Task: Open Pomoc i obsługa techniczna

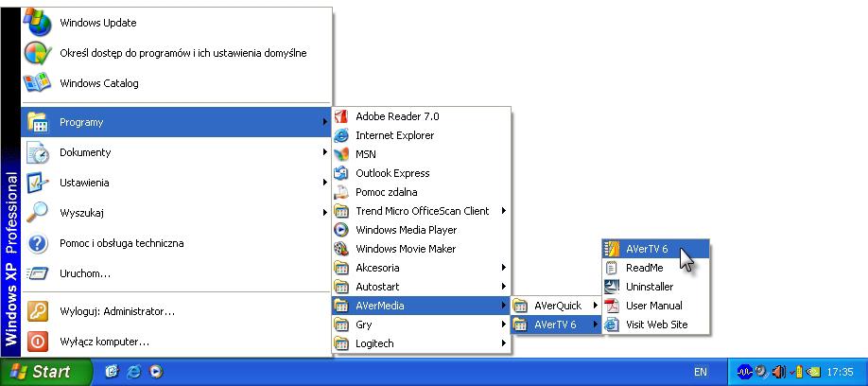Action: [177, 243]
